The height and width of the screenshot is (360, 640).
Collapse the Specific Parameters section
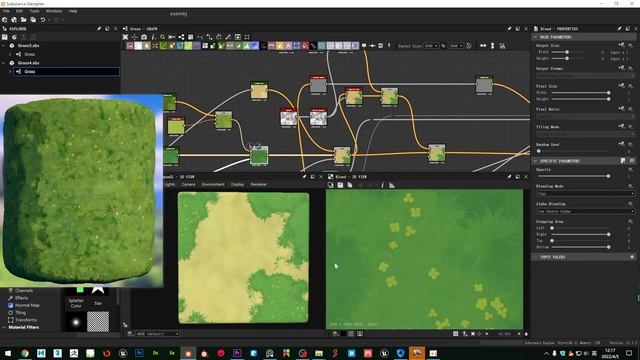point(535,161)
